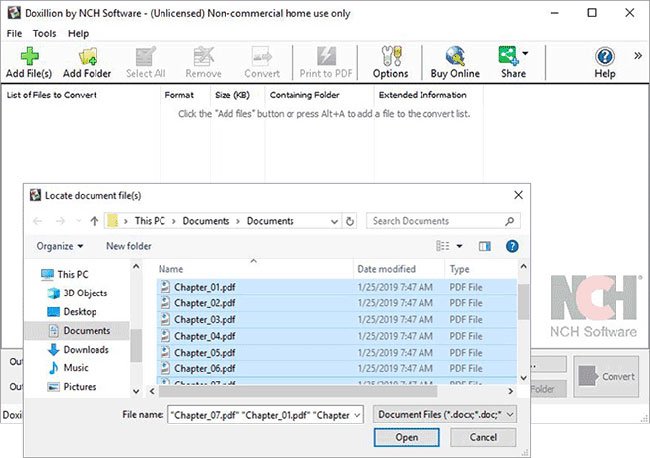The height and width of the screenshot is (458, 650).
Task: Click the Add File(s) toolbar icon
Action: (x=29, y=63)
